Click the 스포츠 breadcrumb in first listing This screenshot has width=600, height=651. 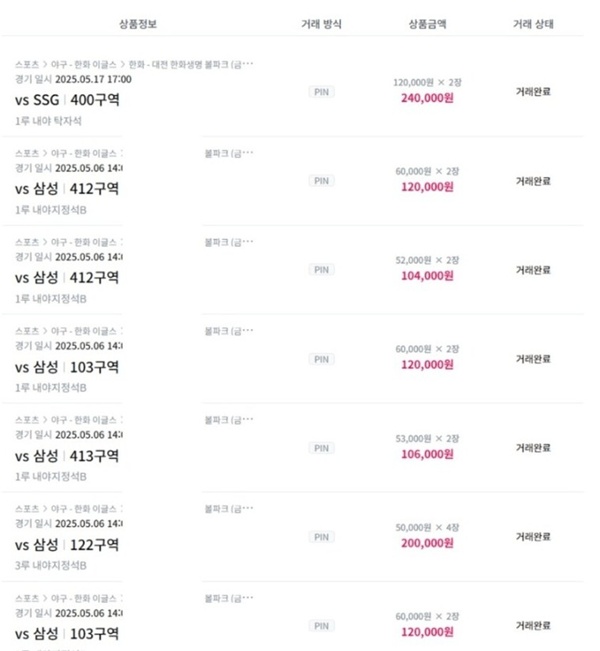tap(27, 64)
